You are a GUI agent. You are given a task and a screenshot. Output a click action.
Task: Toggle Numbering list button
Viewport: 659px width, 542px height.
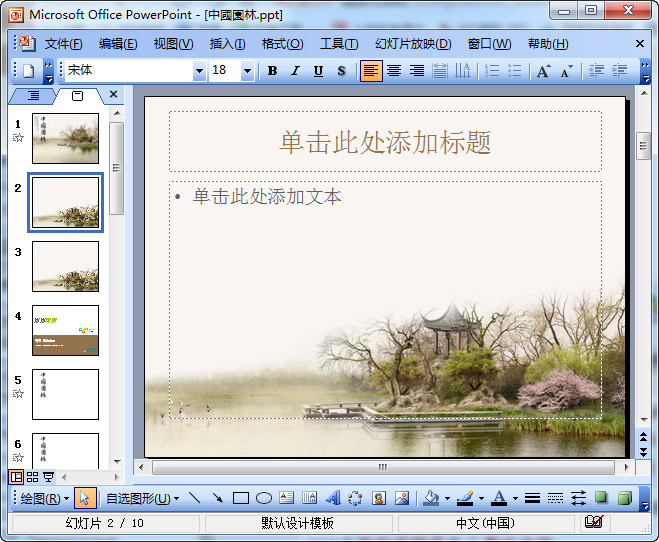[492, 71]
